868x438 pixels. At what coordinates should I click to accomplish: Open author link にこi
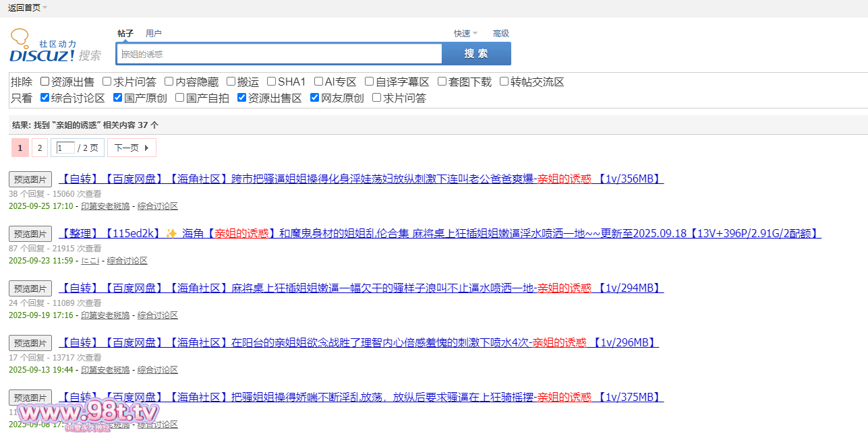[x=90, y=261]
